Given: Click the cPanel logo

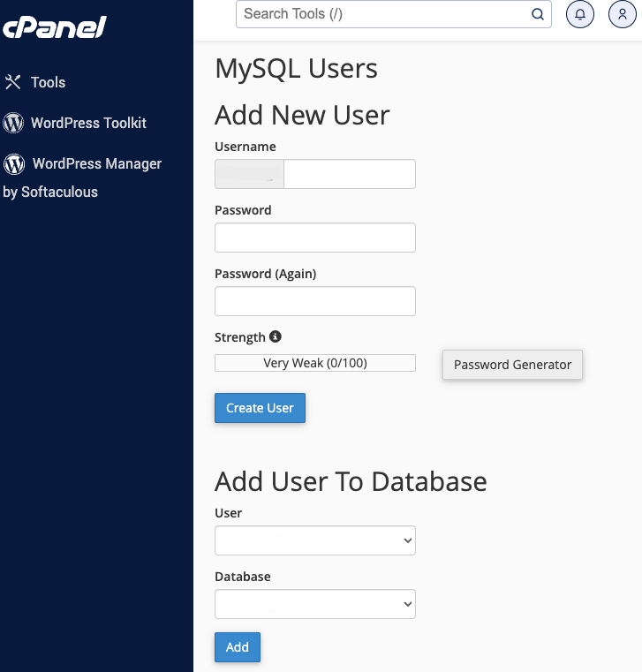Looking at the screenshot, I should [55, 27].
